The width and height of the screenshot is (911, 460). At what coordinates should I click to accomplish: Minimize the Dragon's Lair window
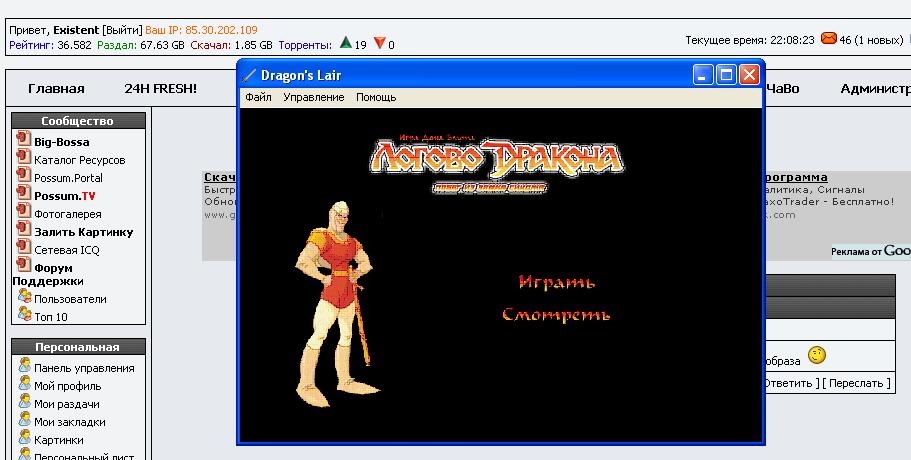(702, 75)
